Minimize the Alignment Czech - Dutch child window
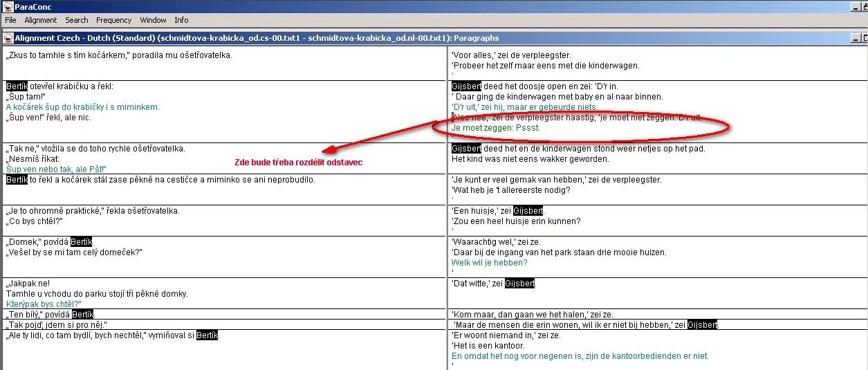 (857, 38)
